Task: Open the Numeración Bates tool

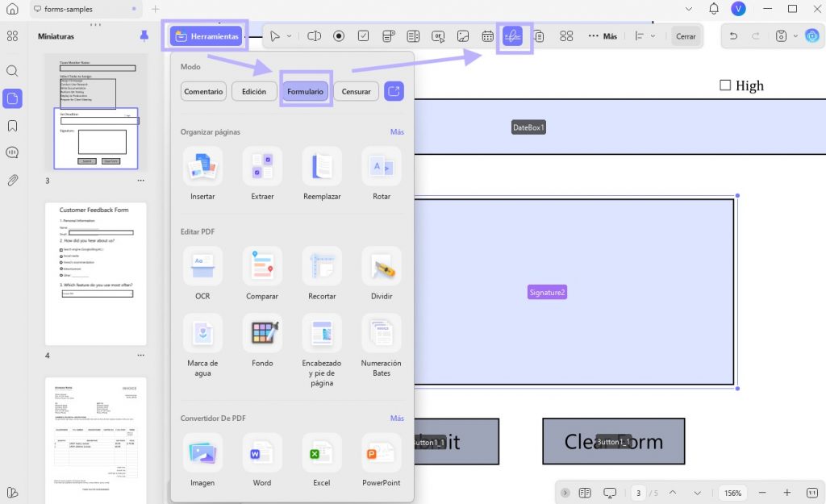Action: pos(382,345)
